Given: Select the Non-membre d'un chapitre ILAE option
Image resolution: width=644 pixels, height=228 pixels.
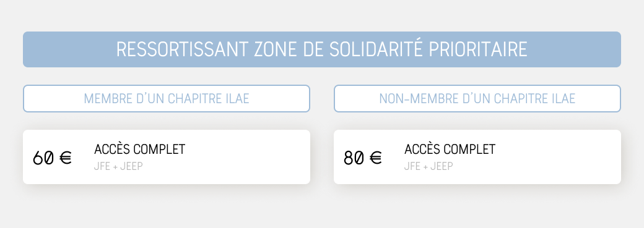Looking at the screenshot, I should (x=477, y=98).
